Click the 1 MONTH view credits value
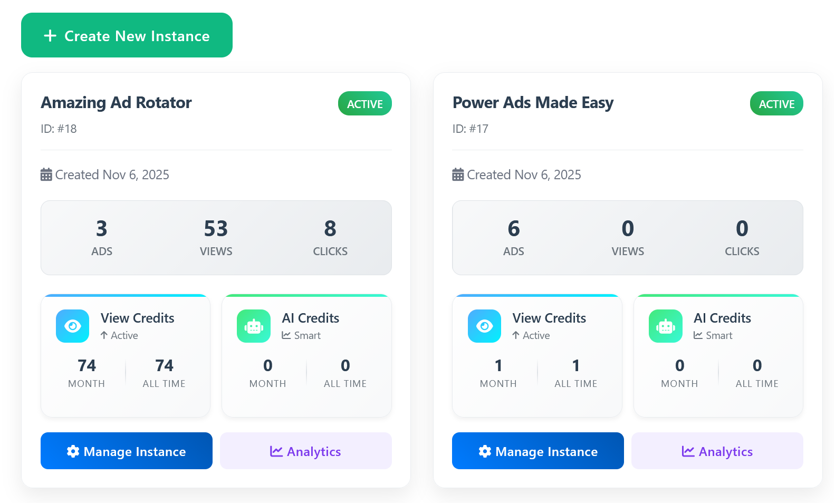This screenshot has width=835, height=504. tap(498, 373)
